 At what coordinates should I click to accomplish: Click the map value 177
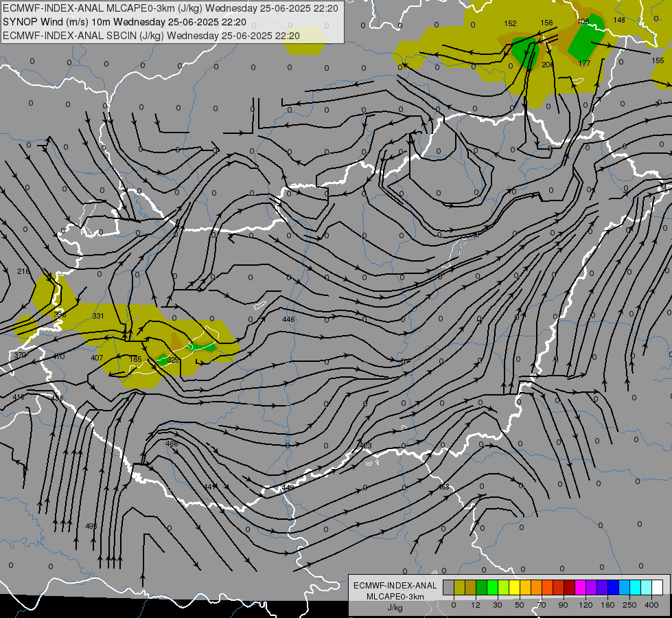[x=584, y=63]
